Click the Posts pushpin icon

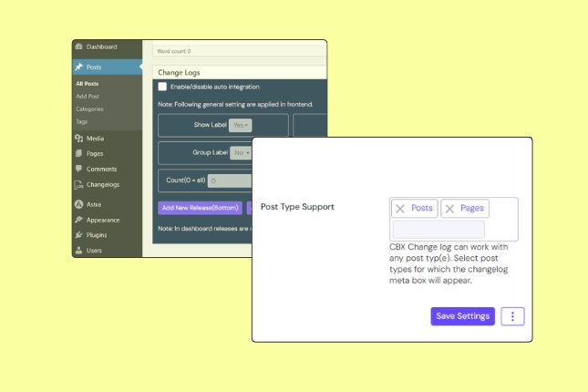[78, 67]
